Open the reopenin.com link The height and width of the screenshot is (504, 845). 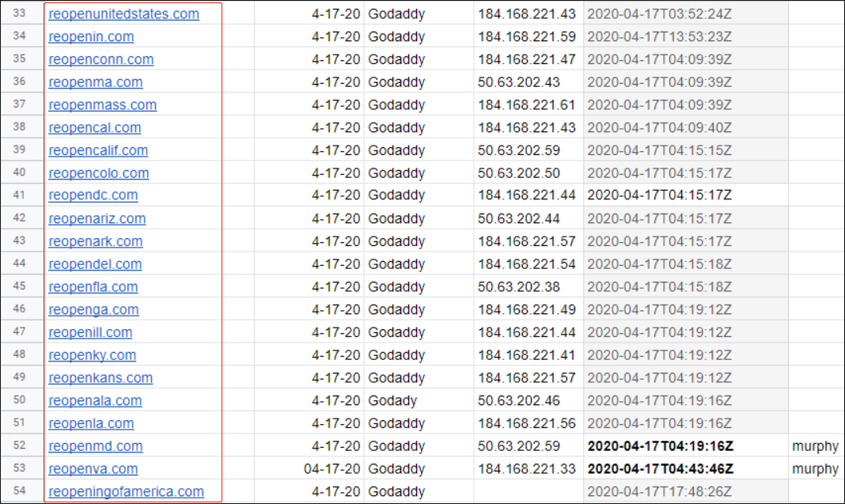pyautogui.click(x=91, y=36)
